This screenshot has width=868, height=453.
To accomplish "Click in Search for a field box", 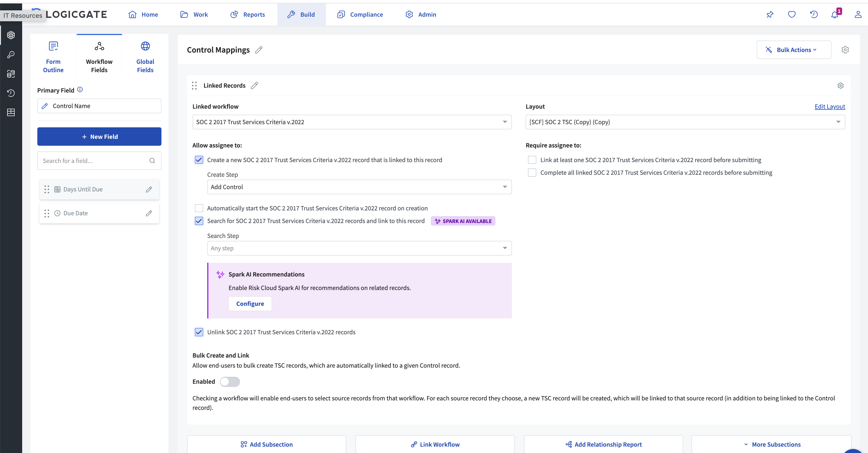I will [94, 161].
